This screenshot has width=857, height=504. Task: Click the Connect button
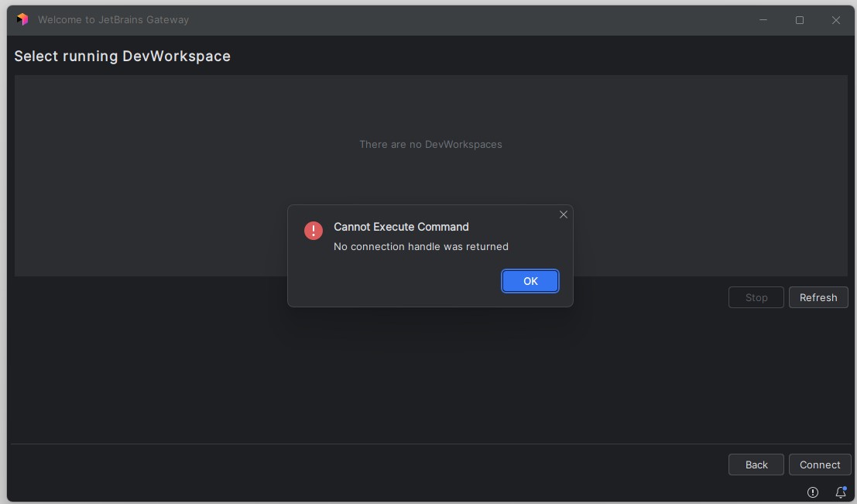pyautogui.click(x=820, y=465)
